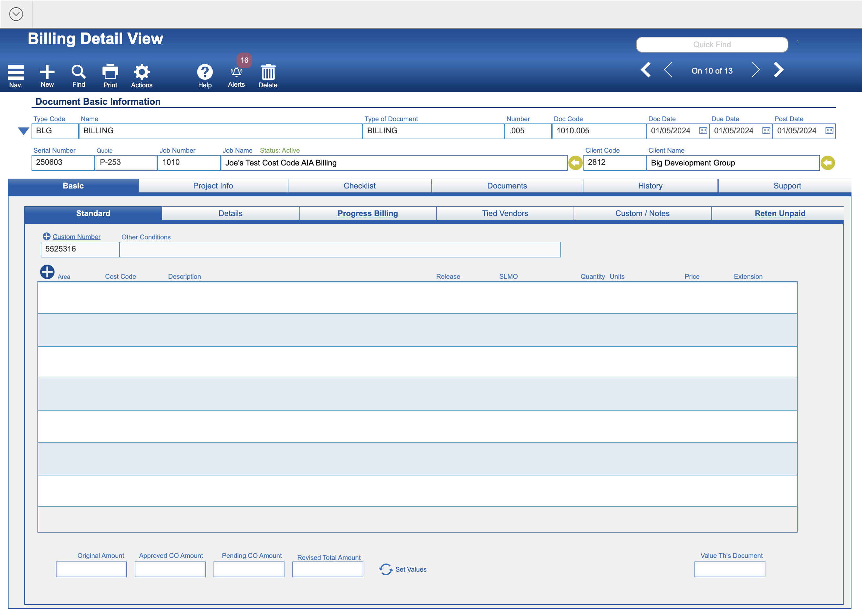This screenshot has height=616, width=862.
Task: Open the Documents tab
Action: tap(507, 186)
